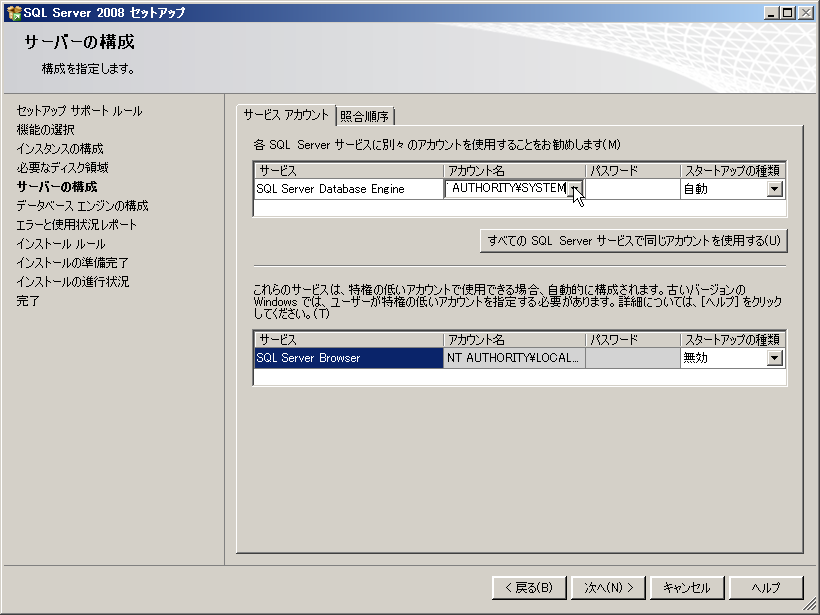Image resolution: width=820 pixels, height=615 pixels.
Task: Click セットアップ サポート ルール step in sidebar
Action: click(x=79, y=111)
